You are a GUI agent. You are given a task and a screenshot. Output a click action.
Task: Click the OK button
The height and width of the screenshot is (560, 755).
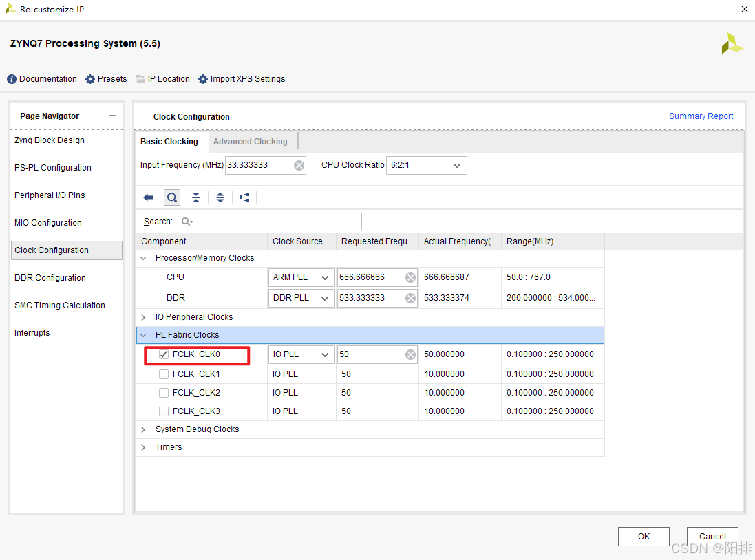tap(644, 537)
